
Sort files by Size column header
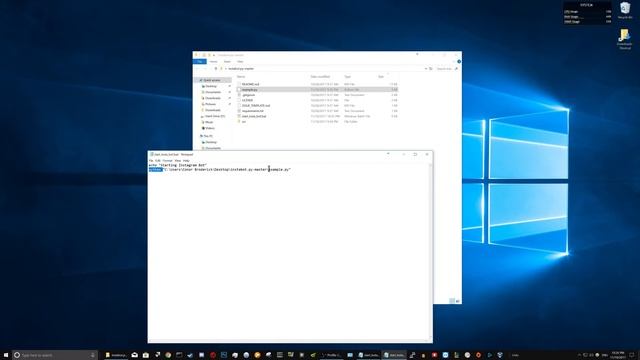click(x=381, y=77)
